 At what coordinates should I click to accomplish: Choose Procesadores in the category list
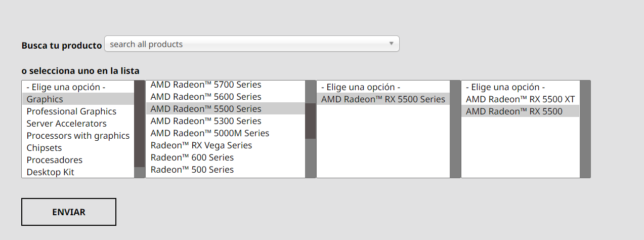coord(54,160)
